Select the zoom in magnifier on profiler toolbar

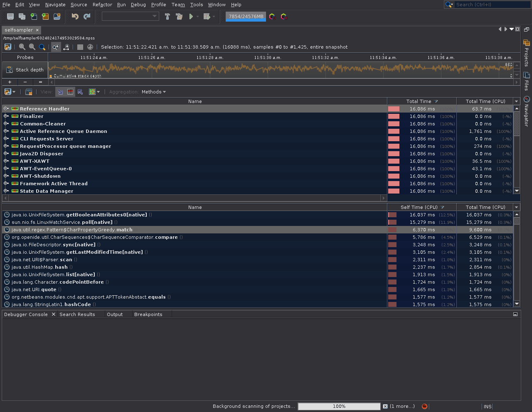coord(22,47)
